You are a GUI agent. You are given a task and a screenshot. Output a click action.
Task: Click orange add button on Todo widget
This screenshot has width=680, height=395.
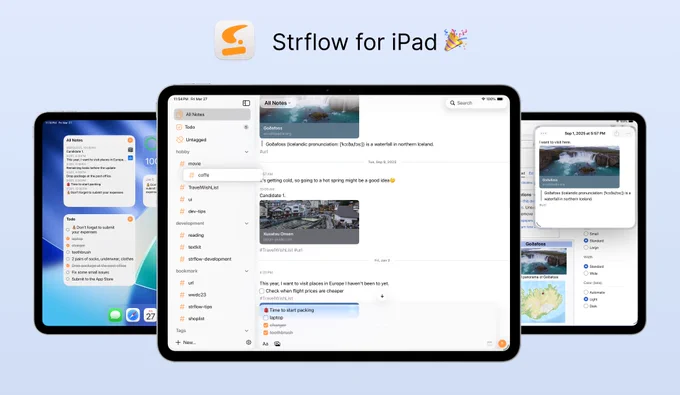click(x=130, y=219)
